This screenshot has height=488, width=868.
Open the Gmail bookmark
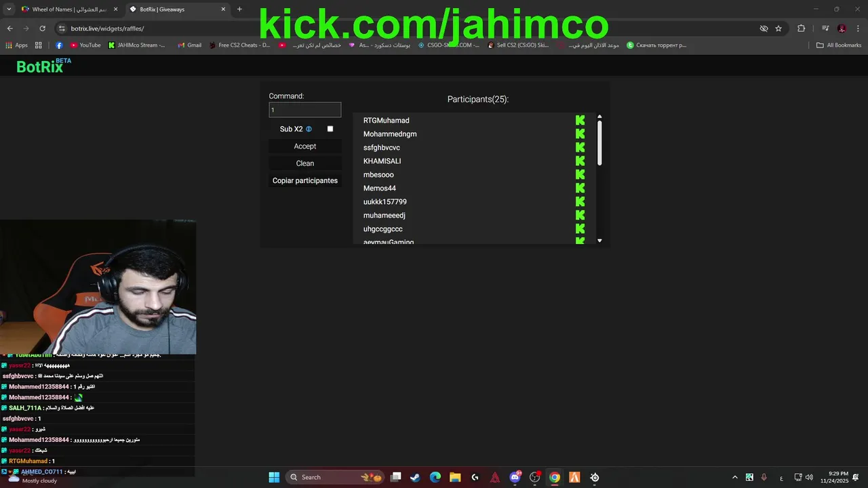(x=189, y=45)
